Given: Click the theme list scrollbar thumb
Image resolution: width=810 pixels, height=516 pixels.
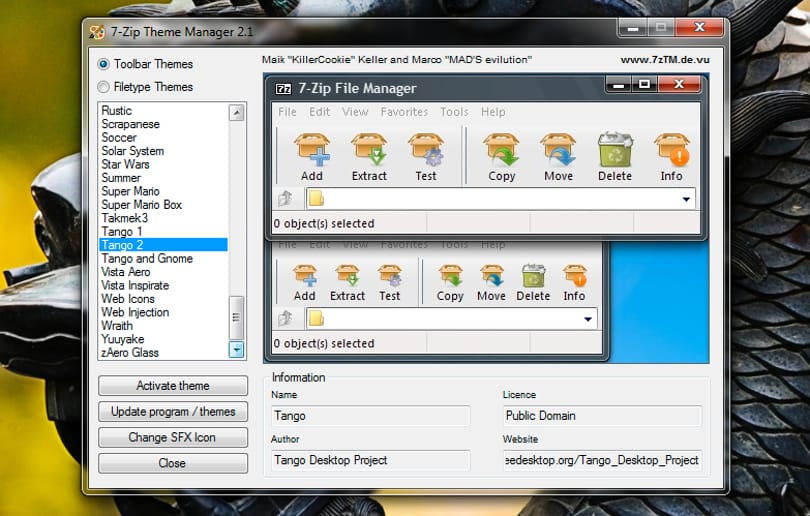Looking at the screenshot, I should point(236,317).
